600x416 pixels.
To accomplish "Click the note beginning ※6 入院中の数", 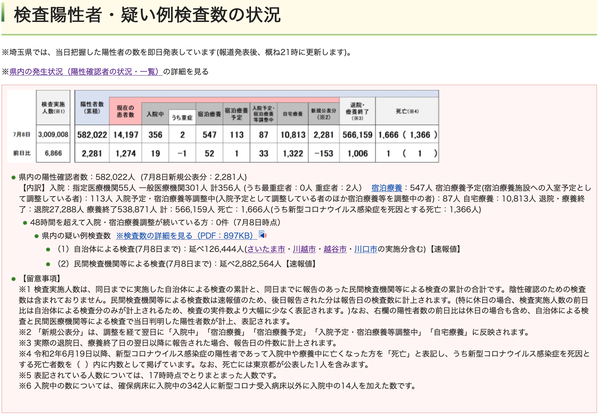I will [x=217, y=386].
